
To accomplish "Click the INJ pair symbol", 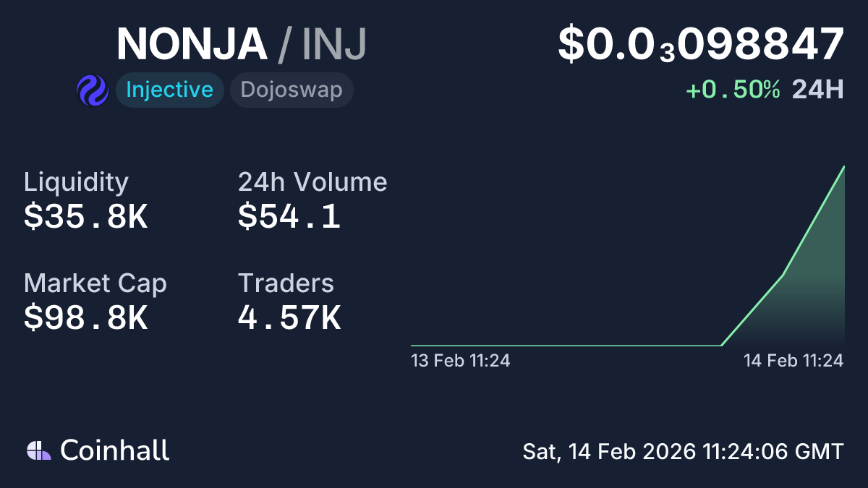I will click(x=334, y=43).
